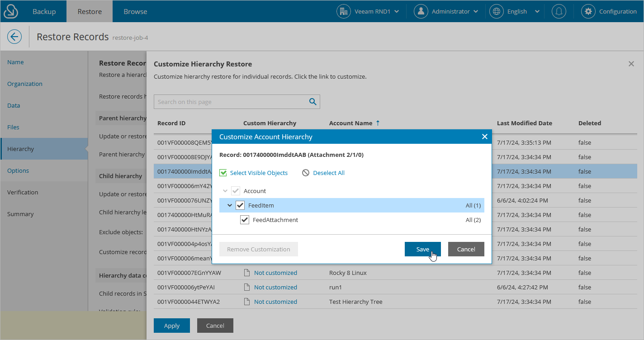Click the back arrow icon
644x340 pixels.
[14, 37]
